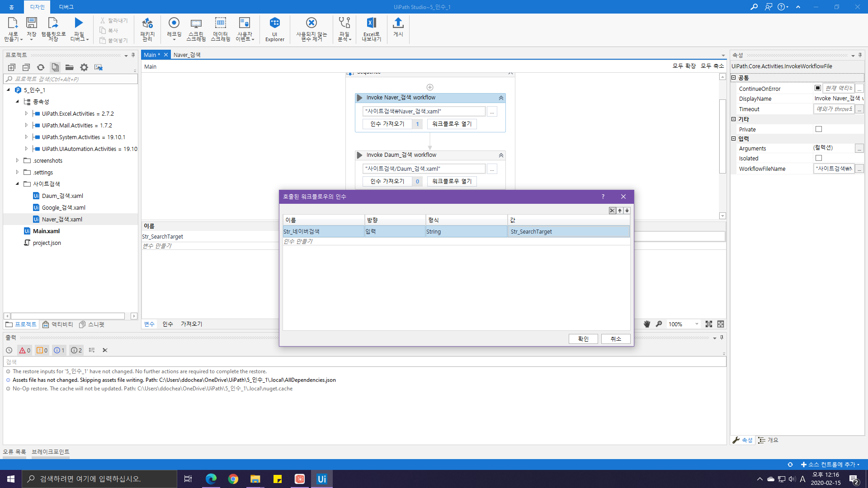Screen dimensions: 868x488
Task: Toggle the Private checkbox in properties
Action: click(x=818, y=129)
